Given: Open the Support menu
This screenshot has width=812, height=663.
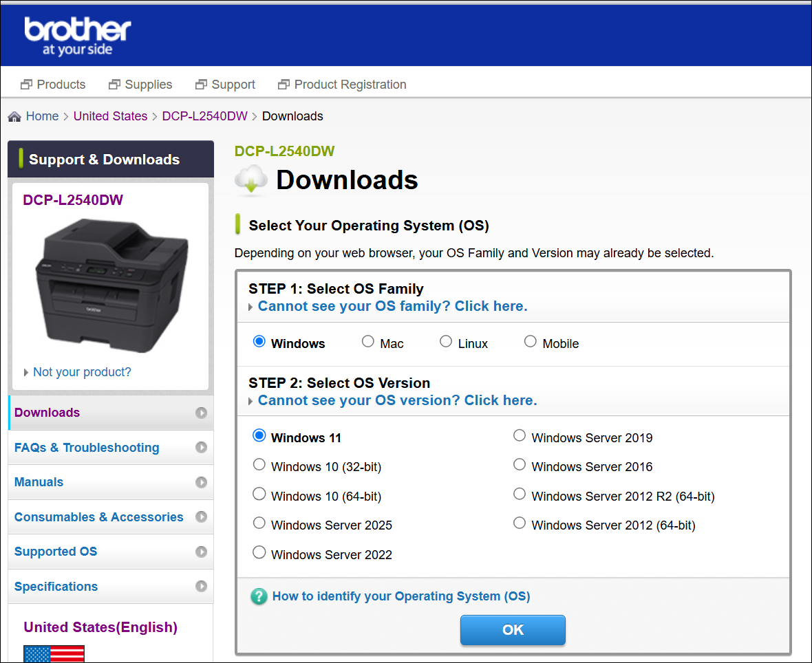Looking at the screenshot, I should click(x=233, y=85).
